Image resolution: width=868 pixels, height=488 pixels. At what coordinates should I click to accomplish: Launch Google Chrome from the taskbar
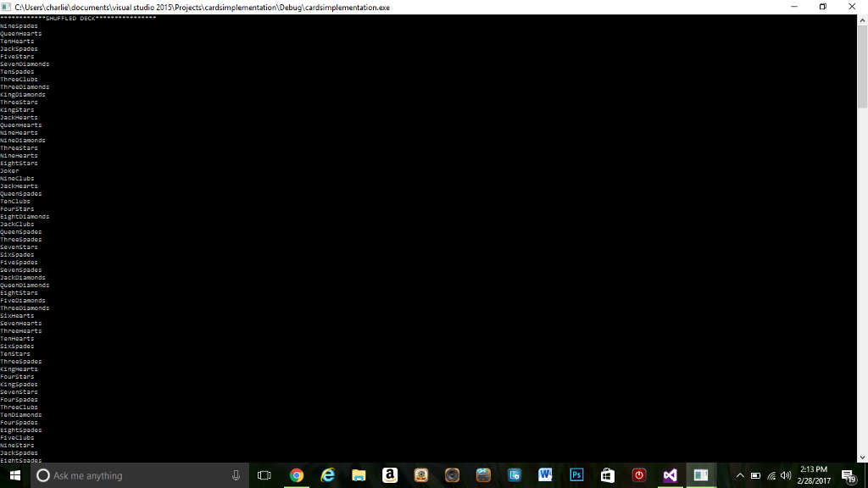[x=296, y=475]
